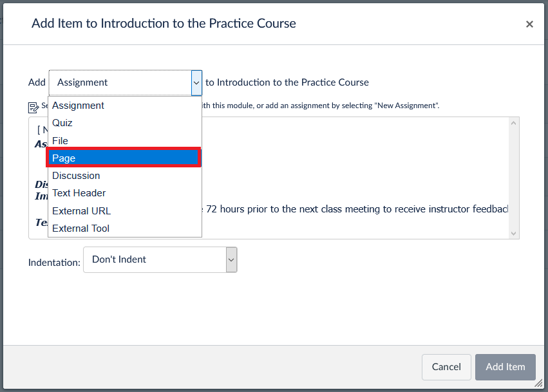Select Discussion in the type list
Viewport: 548px width, 392px height.
point(125,175)
